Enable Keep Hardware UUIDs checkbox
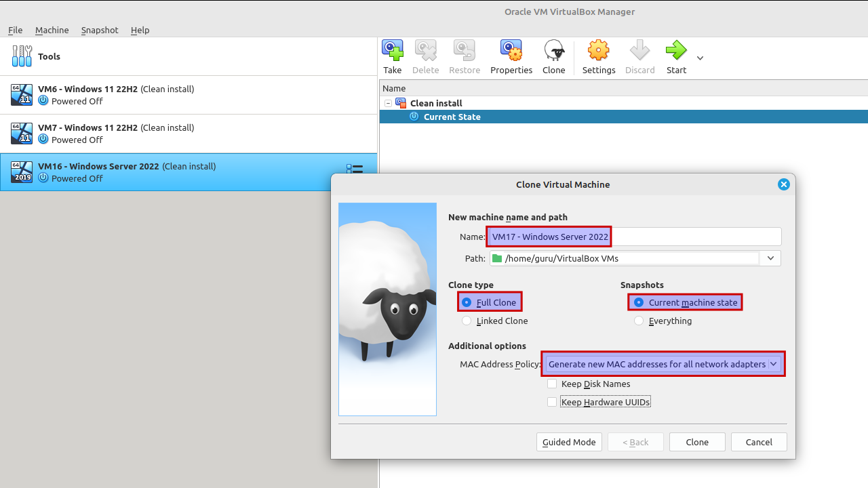The width and height of the screenshot is (868, 488). click(x=552, y=402)
